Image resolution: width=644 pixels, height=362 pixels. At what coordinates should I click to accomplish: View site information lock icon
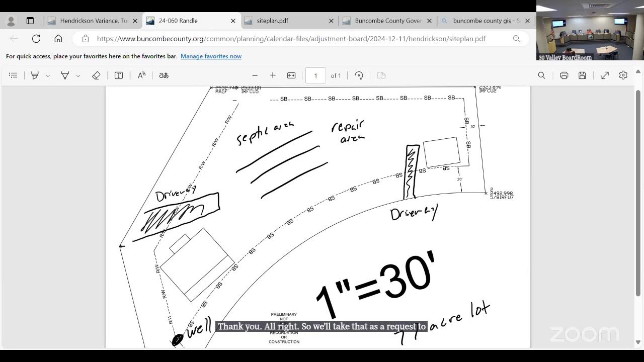click(86, 39)
